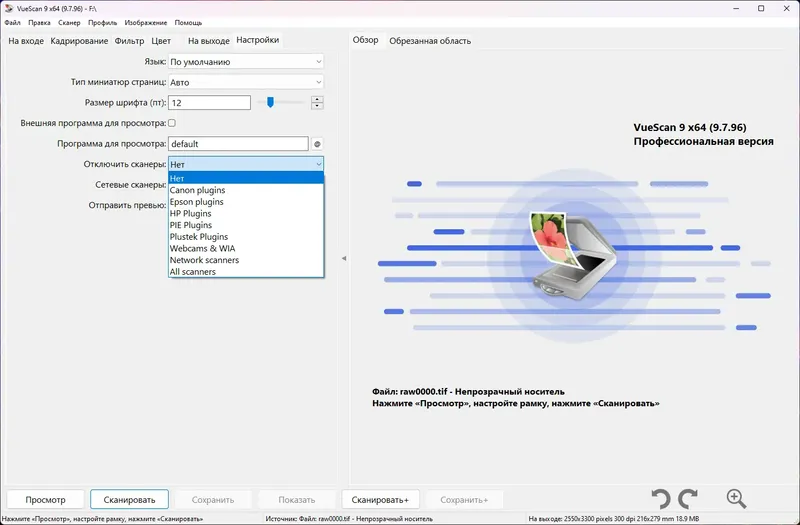800x525 pixels.
Task: Choose Canon plugins option
Action: click(246, 190)
